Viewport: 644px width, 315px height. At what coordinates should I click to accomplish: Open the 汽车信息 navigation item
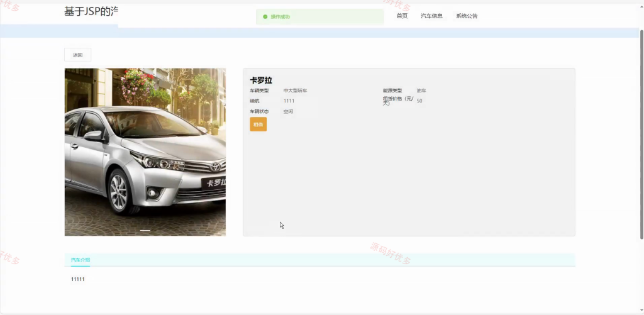pyautogui.click(x=431, y=16)
